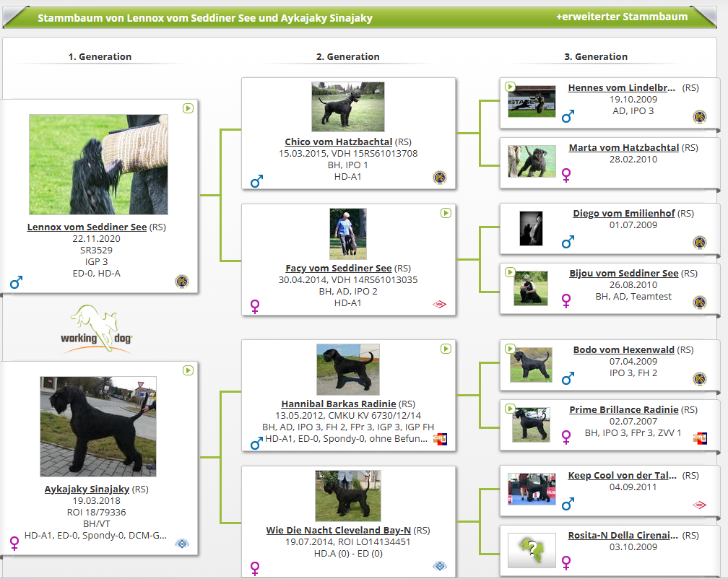This screenshot has height=579, width=728.
Task: Click play icon on Hennes vom Lindelbr... card
Action: tap(510, 87)
